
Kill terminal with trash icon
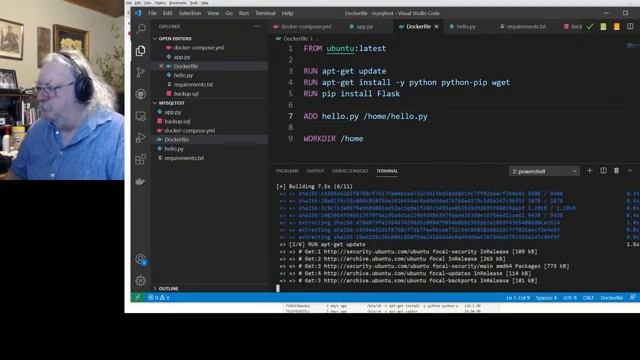(x=616, y=171)
